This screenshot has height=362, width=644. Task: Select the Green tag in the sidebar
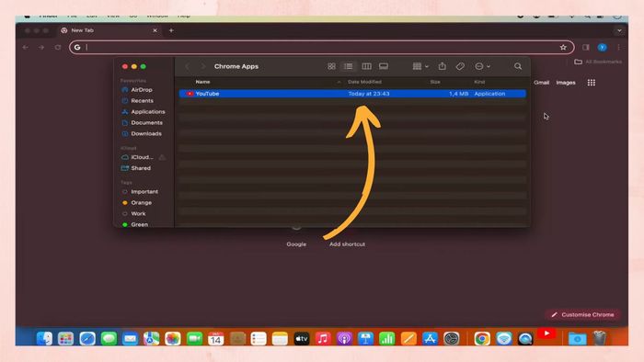(135, 225)
